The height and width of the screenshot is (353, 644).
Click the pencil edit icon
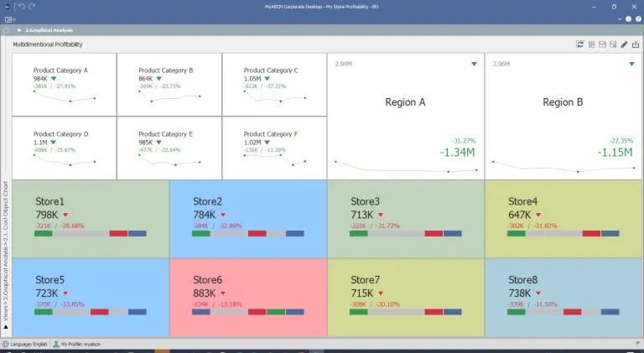click(623, 44)
